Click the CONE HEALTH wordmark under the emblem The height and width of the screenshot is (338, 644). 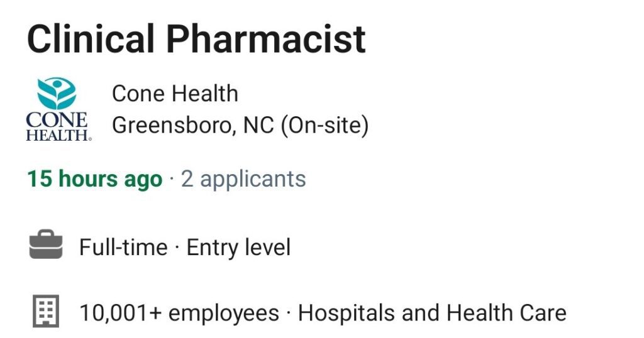click(58, 127)
